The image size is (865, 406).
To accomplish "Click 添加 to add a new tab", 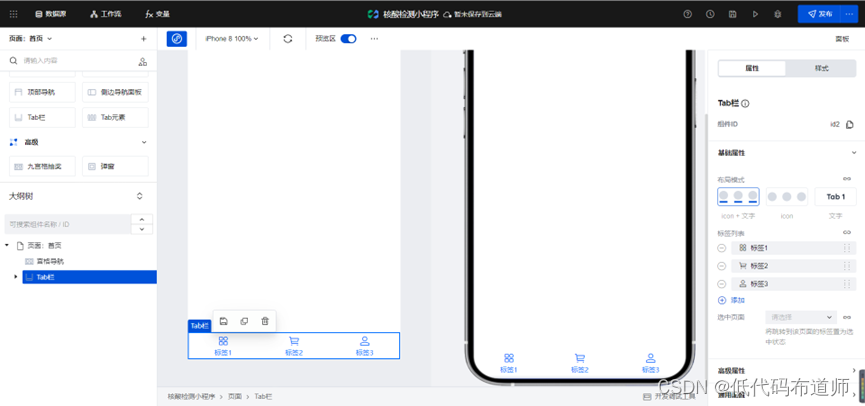I will (731, 300).
